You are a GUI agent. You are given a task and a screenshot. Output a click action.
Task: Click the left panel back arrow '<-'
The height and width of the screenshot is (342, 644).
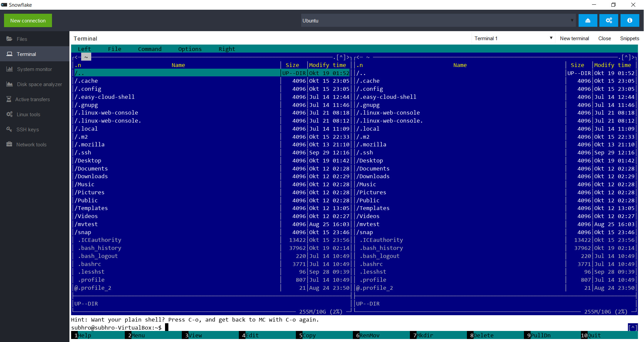click(78, 57)
